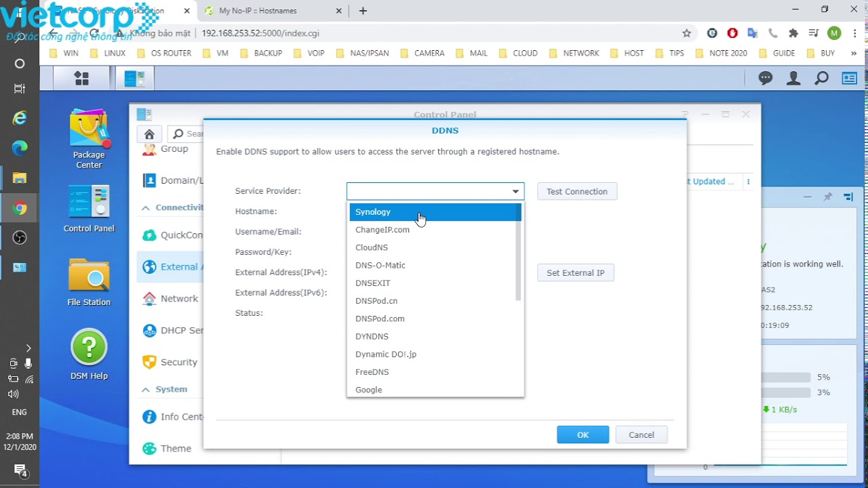The height and width of the screenshot is (488, 868).
Task: Open new Chrome tab plus button
Action: [x=363, y=11]
